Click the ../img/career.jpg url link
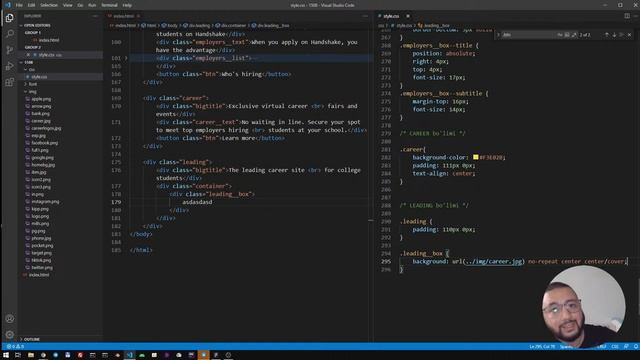Screen dimensions: 640x360 tap(493, 261)
